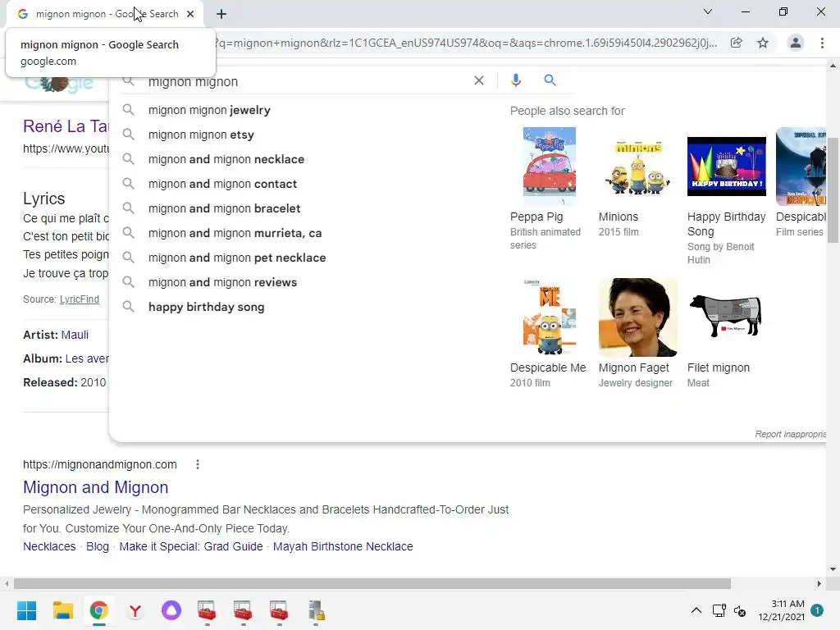Clear the search box with the X icon
The height and width of the screenshot is (630, 840).
point(479,80)
